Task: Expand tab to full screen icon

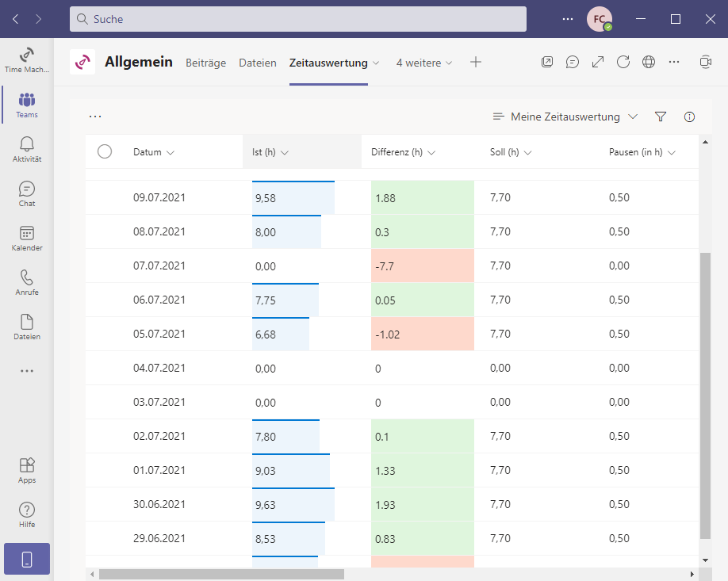Action: [598, 62]
